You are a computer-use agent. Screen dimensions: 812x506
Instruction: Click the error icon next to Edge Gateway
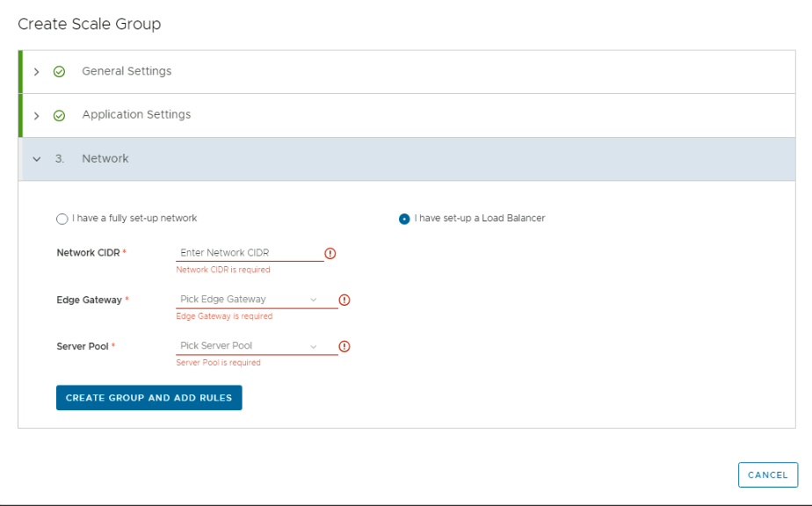pos(344,300)
